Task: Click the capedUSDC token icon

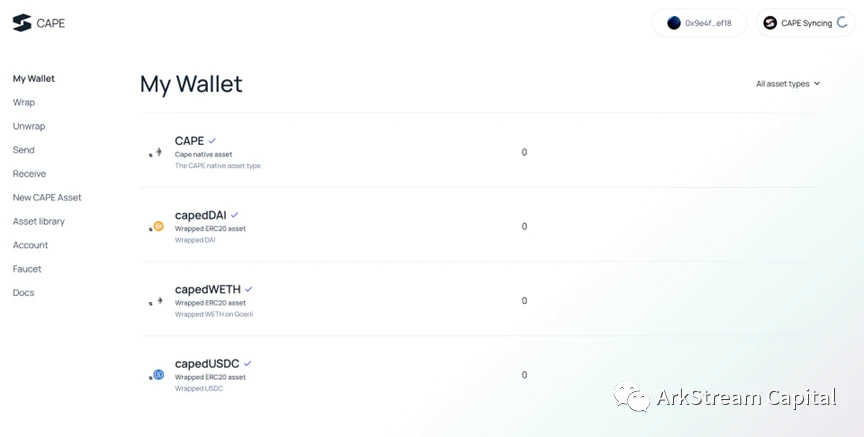Action: (x=156, y=375)
